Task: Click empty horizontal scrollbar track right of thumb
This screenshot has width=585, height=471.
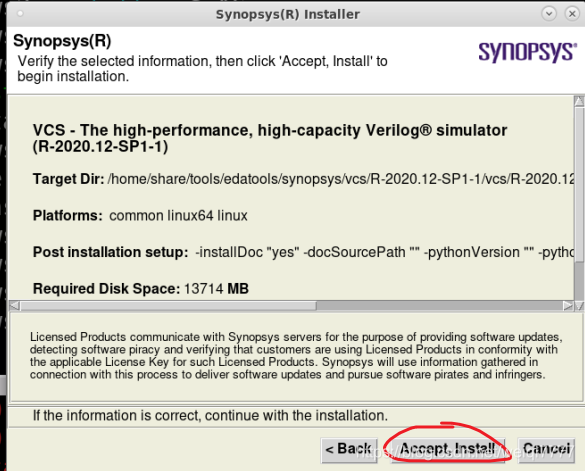Action: pyautogui.click(x=439, y=306)
